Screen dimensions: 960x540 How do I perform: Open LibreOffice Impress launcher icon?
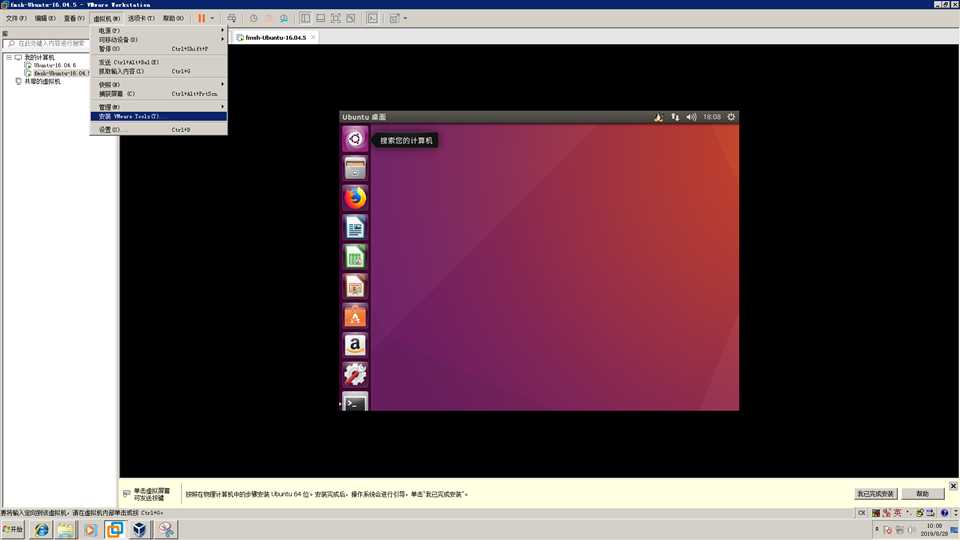pos(355,286)
